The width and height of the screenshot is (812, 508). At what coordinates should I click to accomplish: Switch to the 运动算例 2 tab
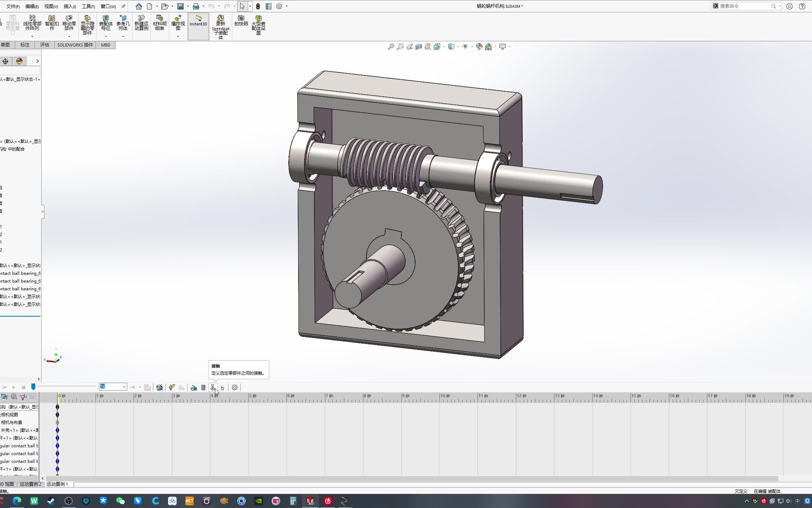coord(30,484)
